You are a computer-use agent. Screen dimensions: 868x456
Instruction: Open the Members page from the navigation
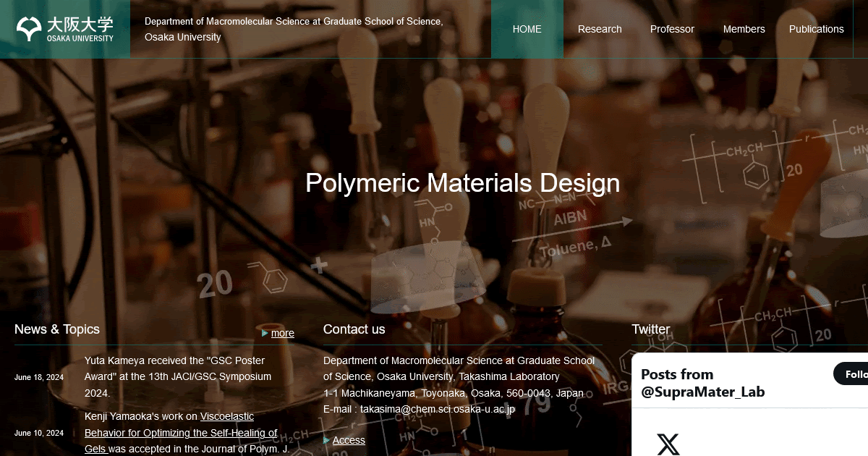click(744, 29)
